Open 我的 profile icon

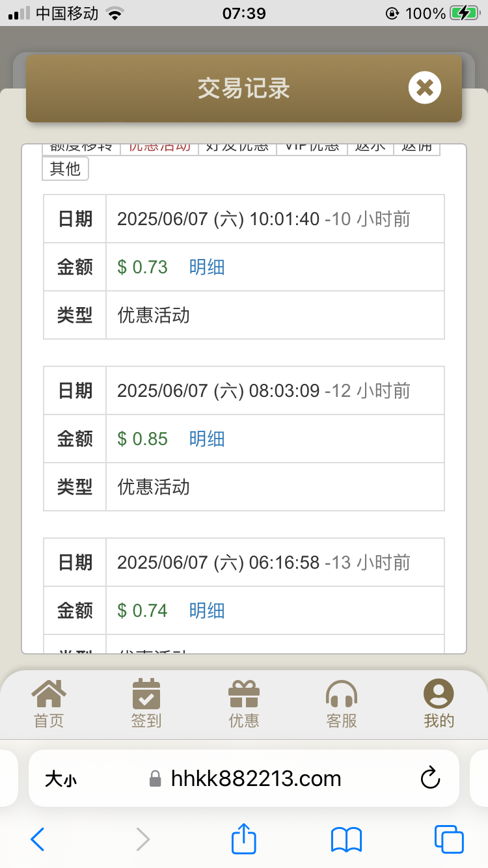(x=439, y=703)
